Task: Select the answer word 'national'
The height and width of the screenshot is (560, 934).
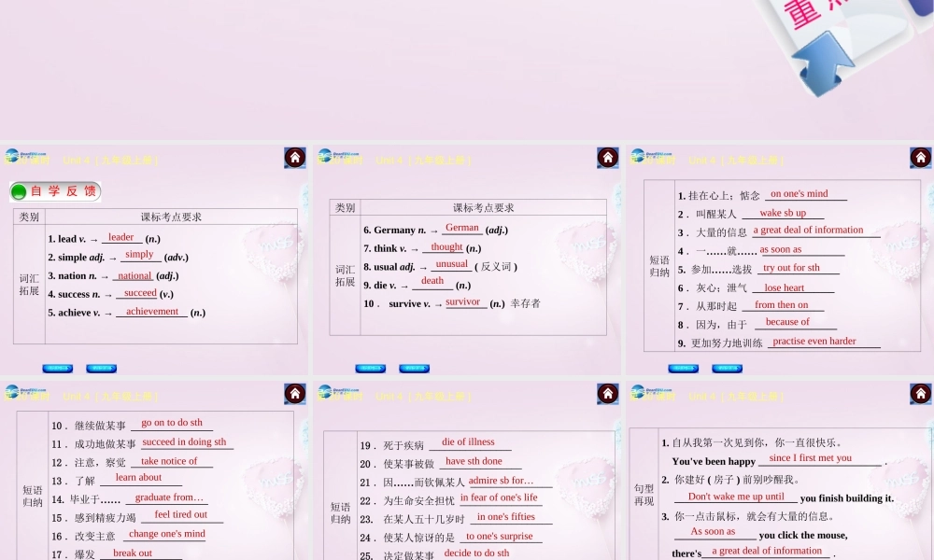Action: [134, 275]
